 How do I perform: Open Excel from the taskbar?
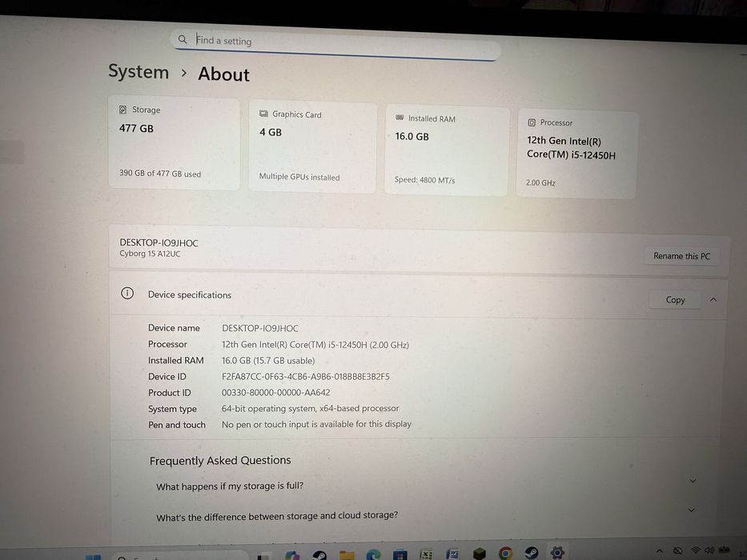pos(427,554)
